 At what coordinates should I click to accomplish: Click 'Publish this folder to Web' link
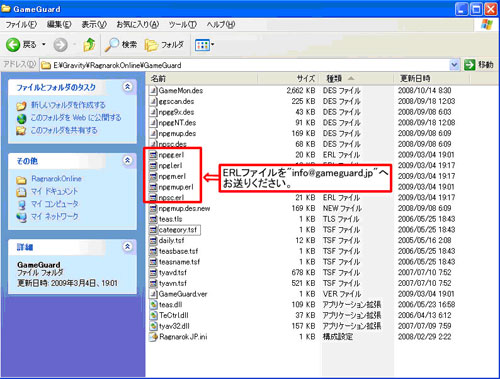(x=76, y=118)
